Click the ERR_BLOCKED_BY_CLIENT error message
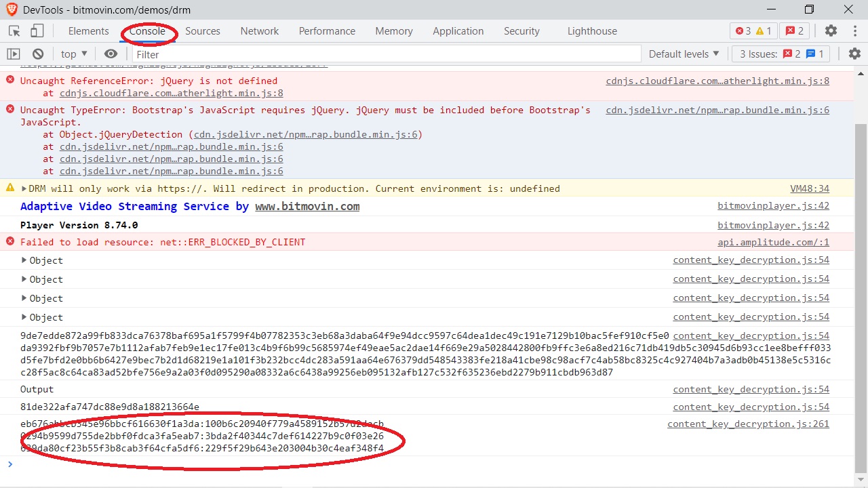This screenshot has width=868, height=488. 163,243
